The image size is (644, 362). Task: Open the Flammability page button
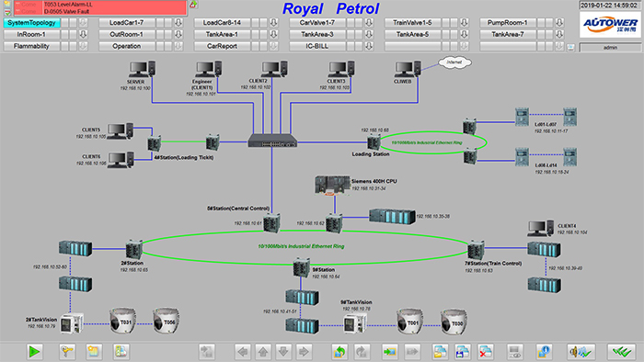click(x=31, y=46)
